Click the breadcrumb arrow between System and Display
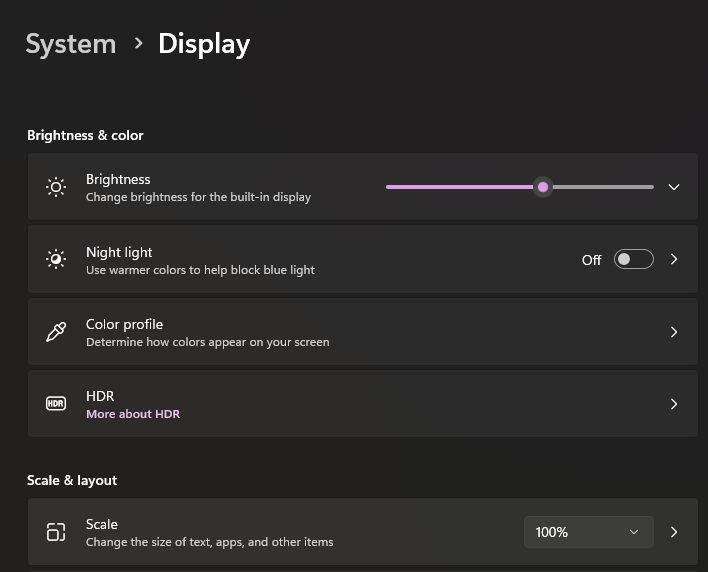This screenshot has height=572, width=708. (137, 44)
